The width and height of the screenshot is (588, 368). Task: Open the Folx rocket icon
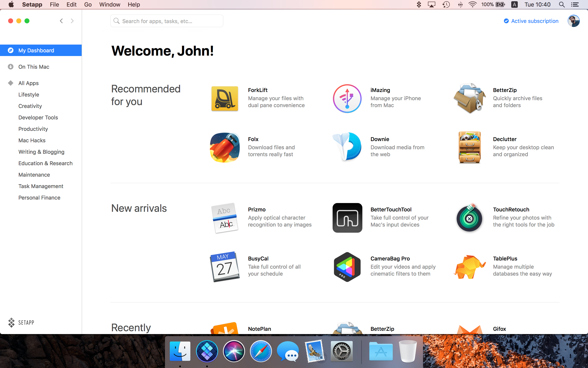click(225, 147)
